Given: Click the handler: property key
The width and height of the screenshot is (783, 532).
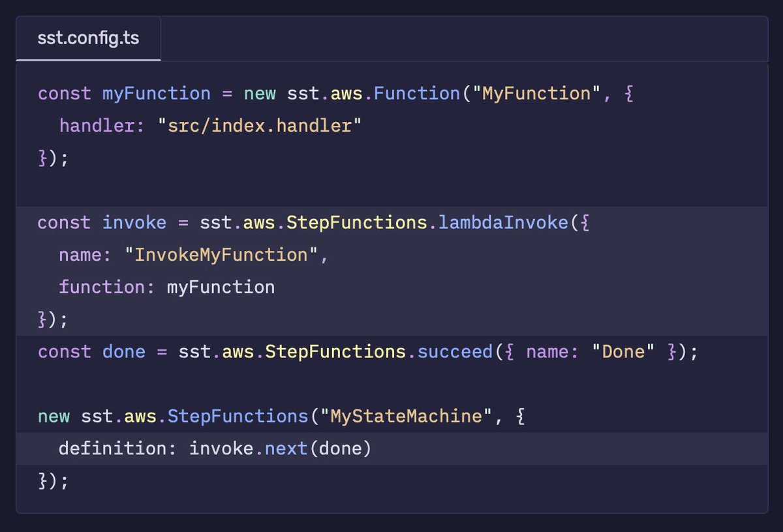Looking at the screenshot, I should (x=102, y=125).
